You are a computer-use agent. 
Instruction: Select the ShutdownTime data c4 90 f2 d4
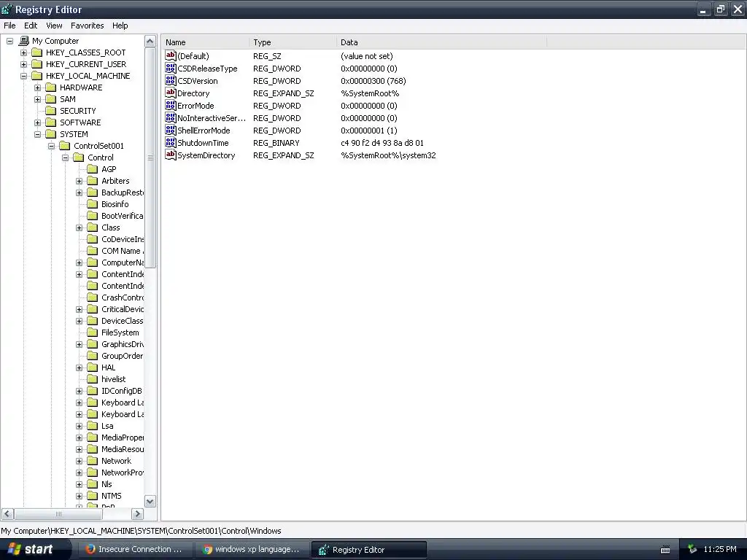point(382,143)
